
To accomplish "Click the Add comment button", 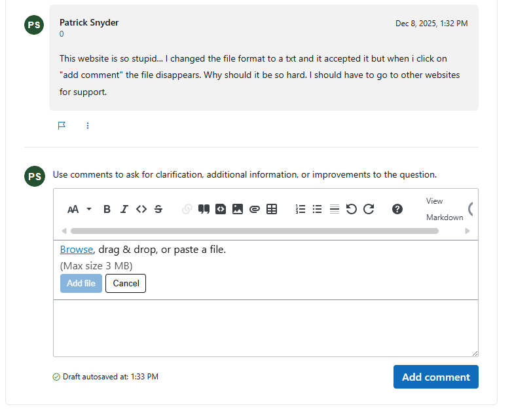I will [x=436, y=377].
